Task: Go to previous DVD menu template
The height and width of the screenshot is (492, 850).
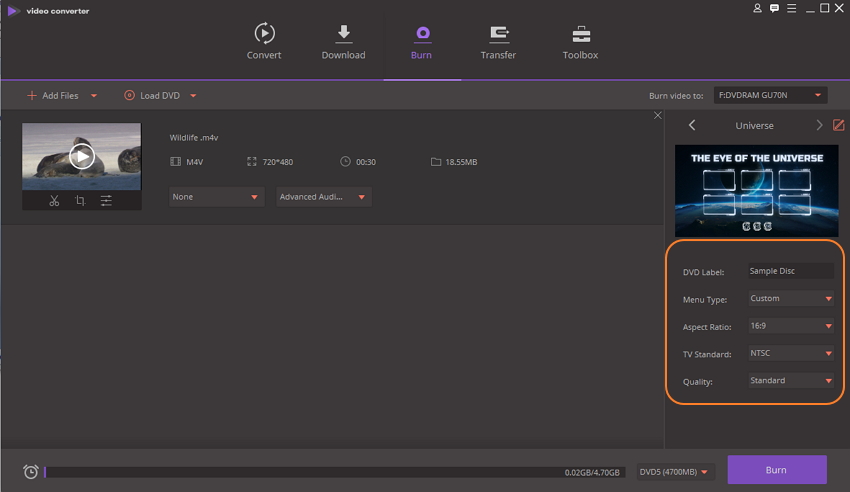Action: [692, 125]
